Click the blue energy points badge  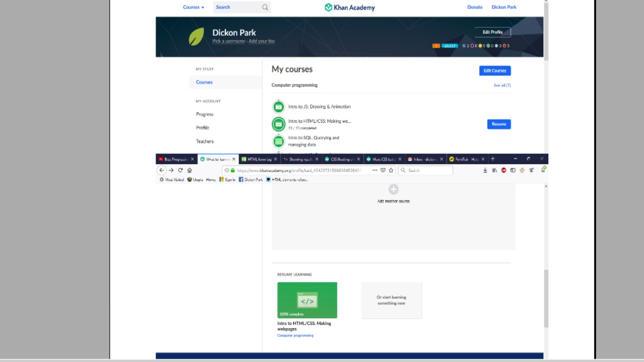pos(450,46)
